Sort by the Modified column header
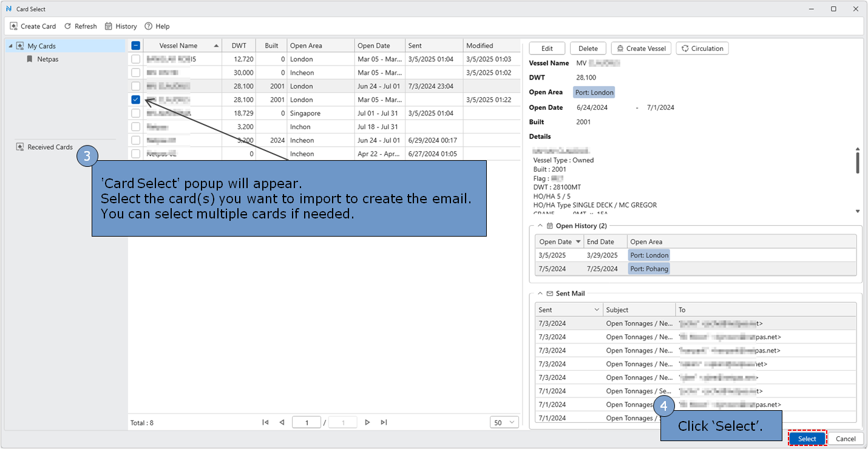The width and height of the screenshot is (868, 449). (492, 46)
